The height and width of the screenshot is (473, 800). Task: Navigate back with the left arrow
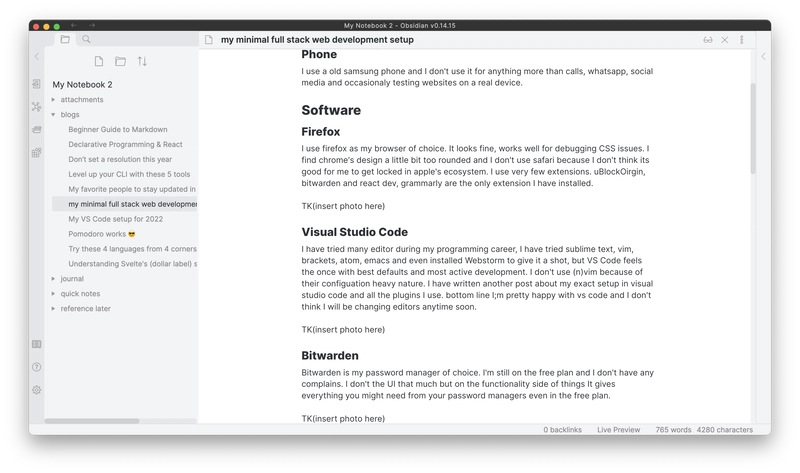[74, 25]
